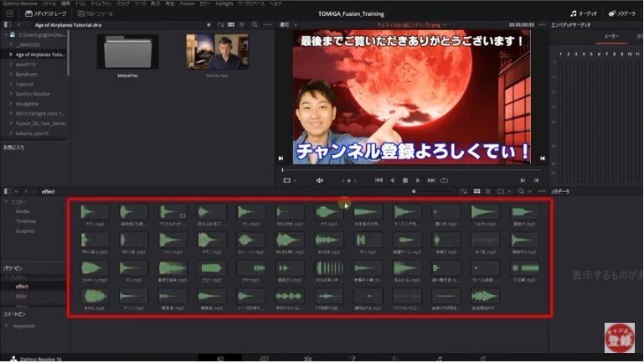Open more options in media pool bar

tap(542, 191)
